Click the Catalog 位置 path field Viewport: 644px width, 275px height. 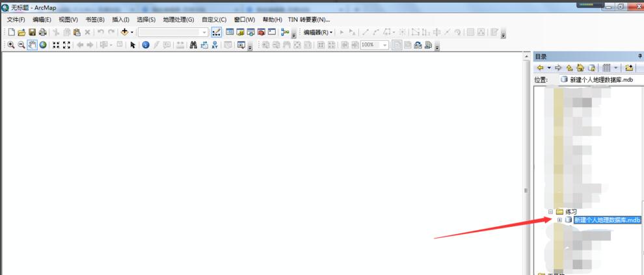[600, 79]
